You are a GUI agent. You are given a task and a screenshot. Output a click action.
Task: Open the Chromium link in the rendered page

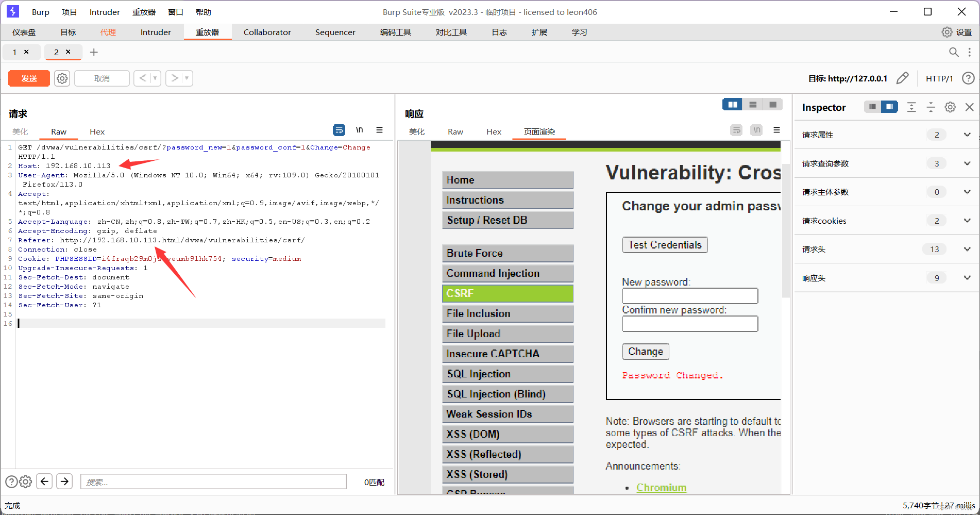tap(661, 487)
